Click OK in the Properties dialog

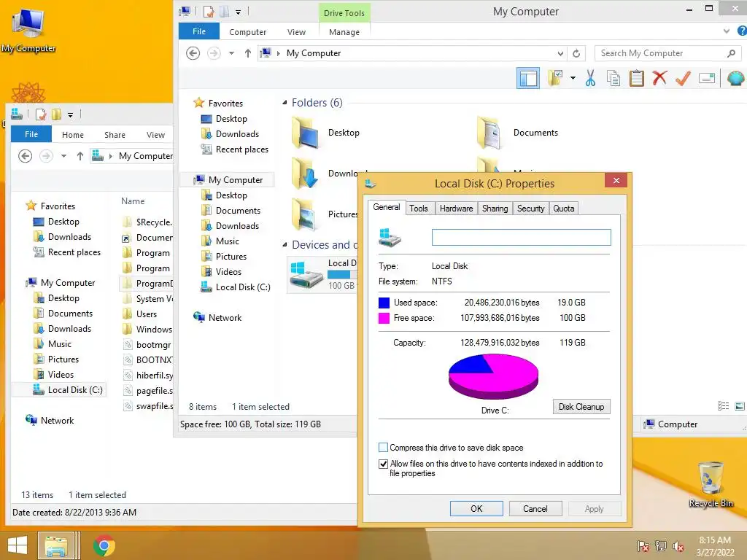tap(476, 508)
